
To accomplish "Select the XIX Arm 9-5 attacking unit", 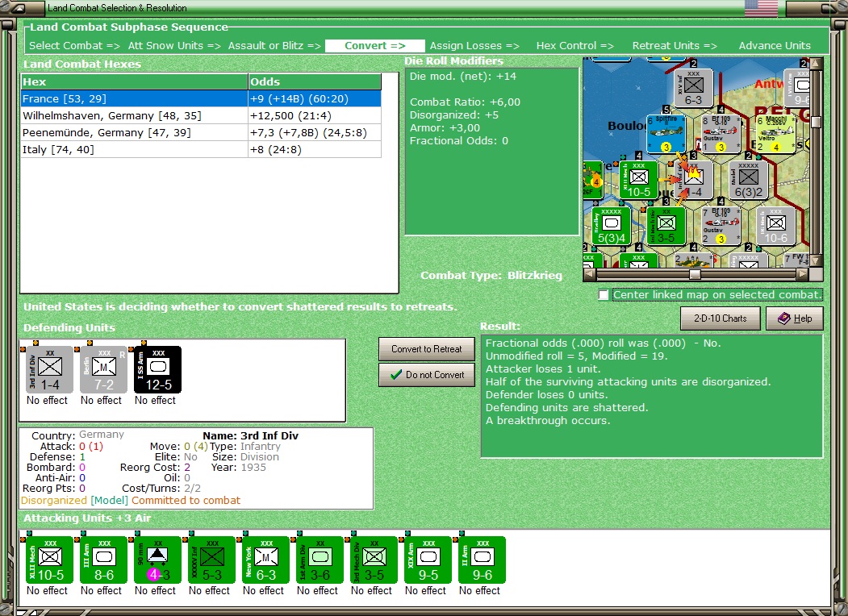I will tap(428, 560).
